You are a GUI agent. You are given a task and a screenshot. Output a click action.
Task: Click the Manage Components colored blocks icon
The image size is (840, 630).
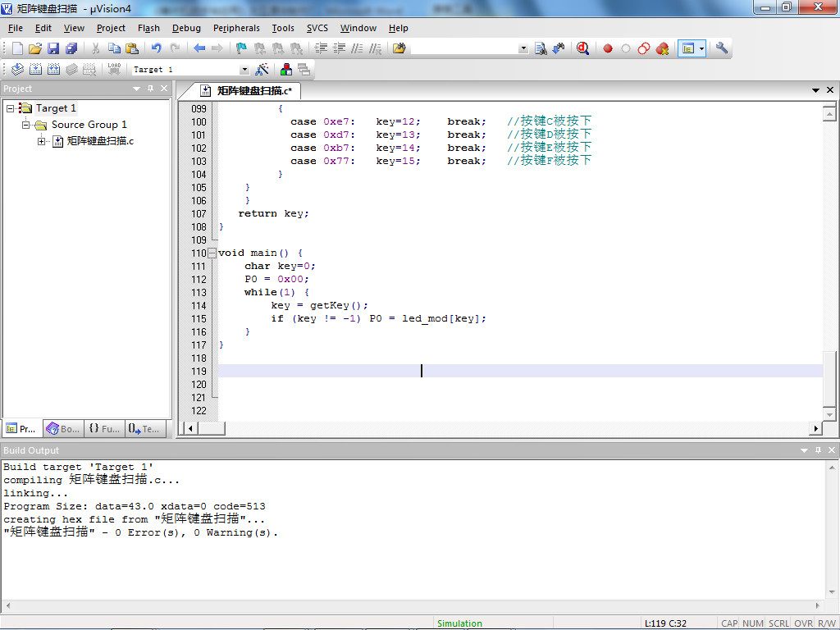(286, 70)
